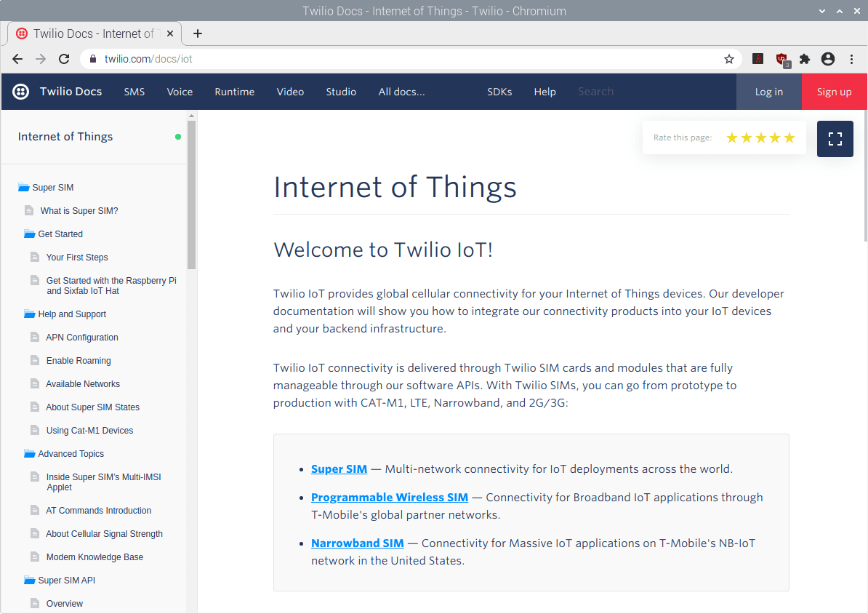
Task: Click the document icon next to APN Configuration
Action: click(34, 337)
